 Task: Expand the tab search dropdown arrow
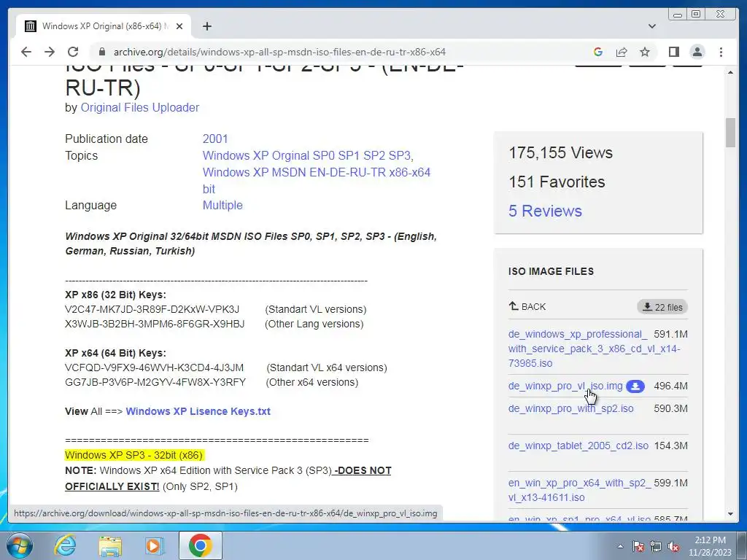(652, 26)
